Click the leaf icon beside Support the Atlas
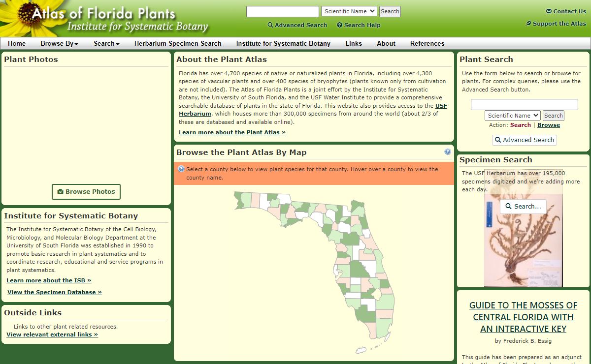The image size is (591, 364). pos(528,24)
